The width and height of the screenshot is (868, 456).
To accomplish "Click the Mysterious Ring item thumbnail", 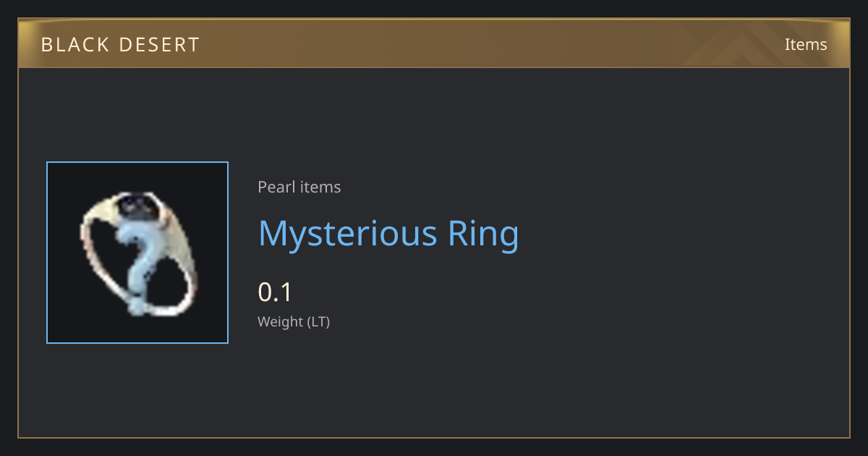I will (137, 253).
